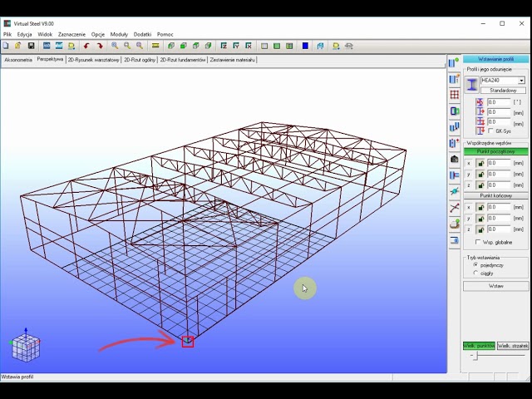The width and height of the screenshot is (532, 399).
Task: Select the insert profile tool with green dot
Action: click(x=454, y=63)
